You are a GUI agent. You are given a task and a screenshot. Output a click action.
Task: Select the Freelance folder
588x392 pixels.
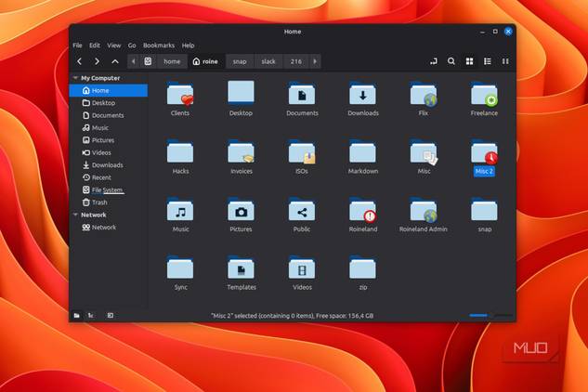pyautogui.click(x=484, y=98)
